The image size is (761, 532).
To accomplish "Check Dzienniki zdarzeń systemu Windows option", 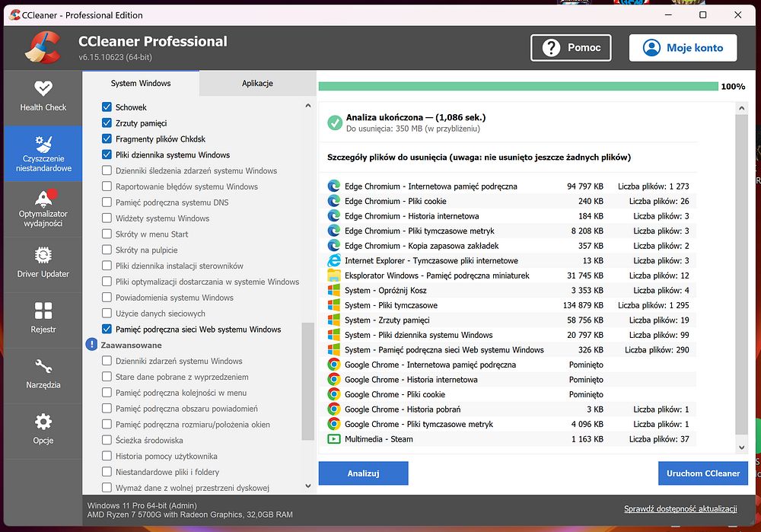I will tap(107, 361).
